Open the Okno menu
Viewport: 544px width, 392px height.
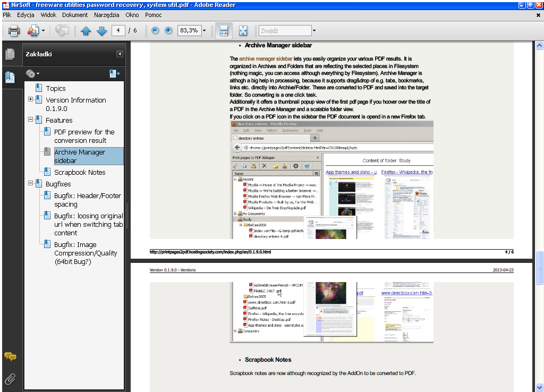coord(132,15)
